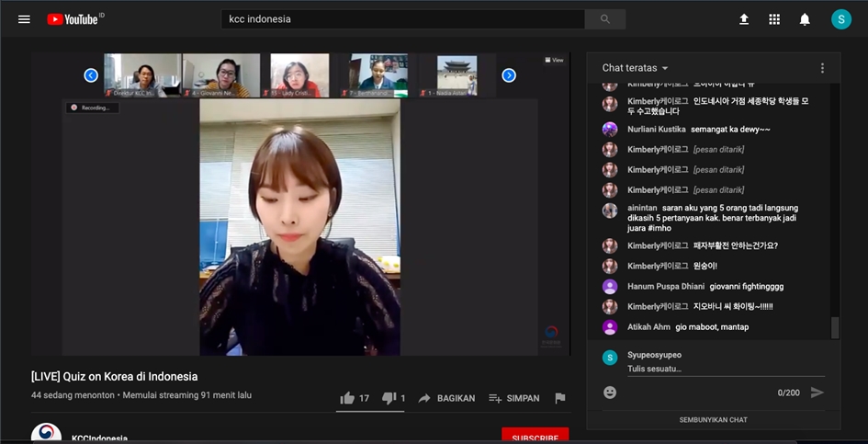Open the notifications bell
The image size is (868, 444).
click(x=805, y=19)
